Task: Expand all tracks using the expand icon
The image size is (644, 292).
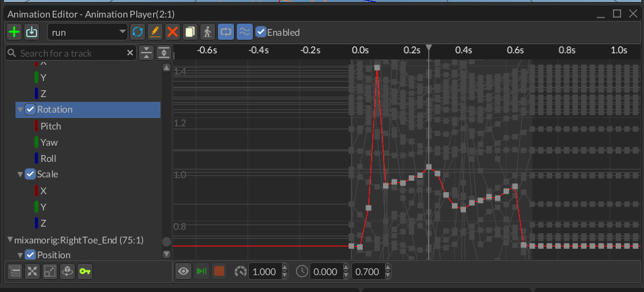Action: coord(164,53)
